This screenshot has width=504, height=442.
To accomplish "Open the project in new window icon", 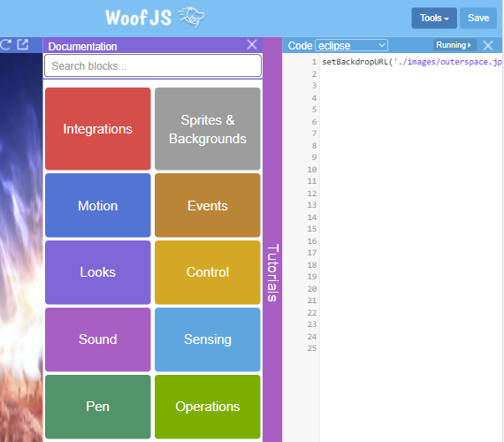I will tap(22, 44).
